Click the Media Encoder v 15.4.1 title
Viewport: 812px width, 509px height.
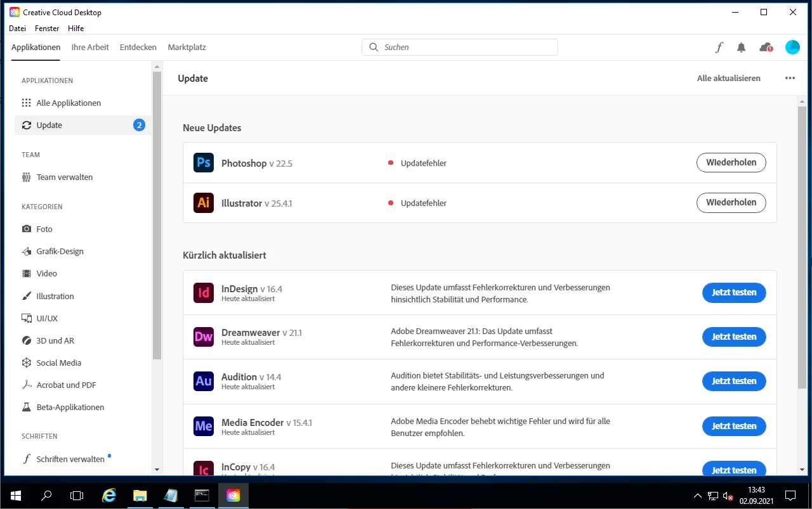coord(266,423)
